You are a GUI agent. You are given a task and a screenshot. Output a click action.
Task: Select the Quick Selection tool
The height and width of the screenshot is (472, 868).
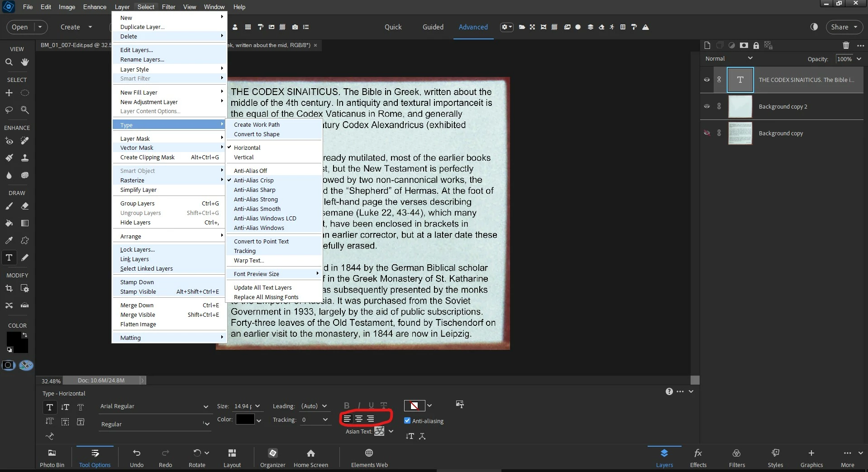tap(25, 110)
